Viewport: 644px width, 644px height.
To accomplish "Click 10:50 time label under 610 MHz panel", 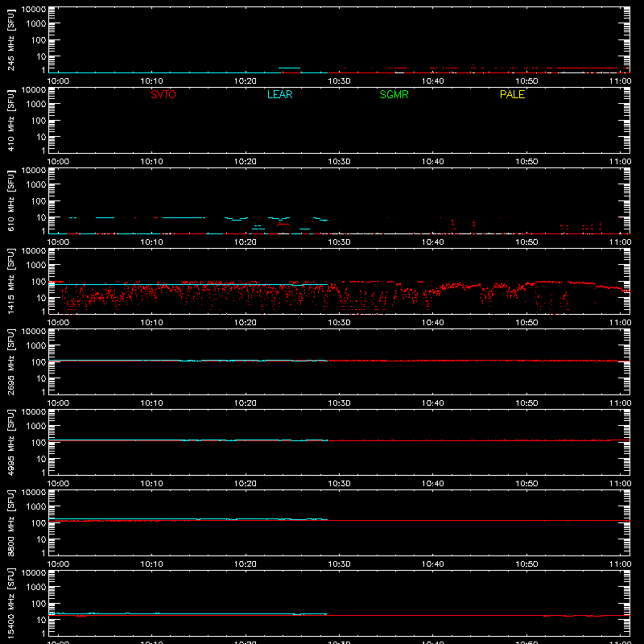I will [x=526, y=242].
